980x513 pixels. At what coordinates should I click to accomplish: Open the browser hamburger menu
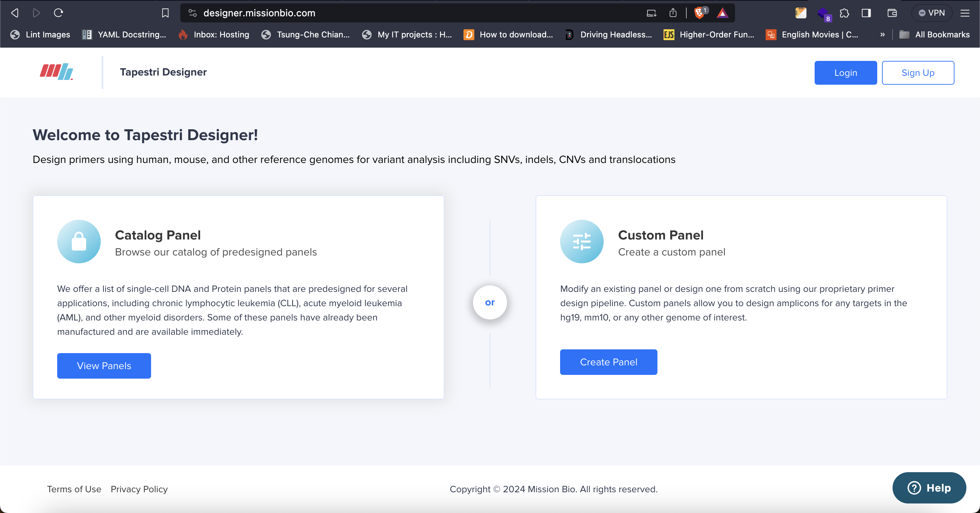pyautogui.click(x=965, y=13)
